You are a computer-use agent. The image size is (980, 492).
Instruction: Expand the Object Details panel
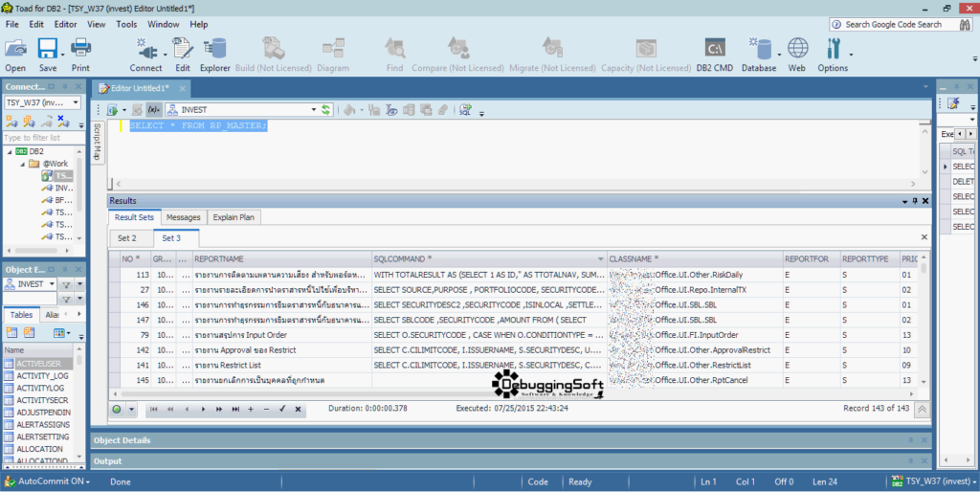[511, 440]
